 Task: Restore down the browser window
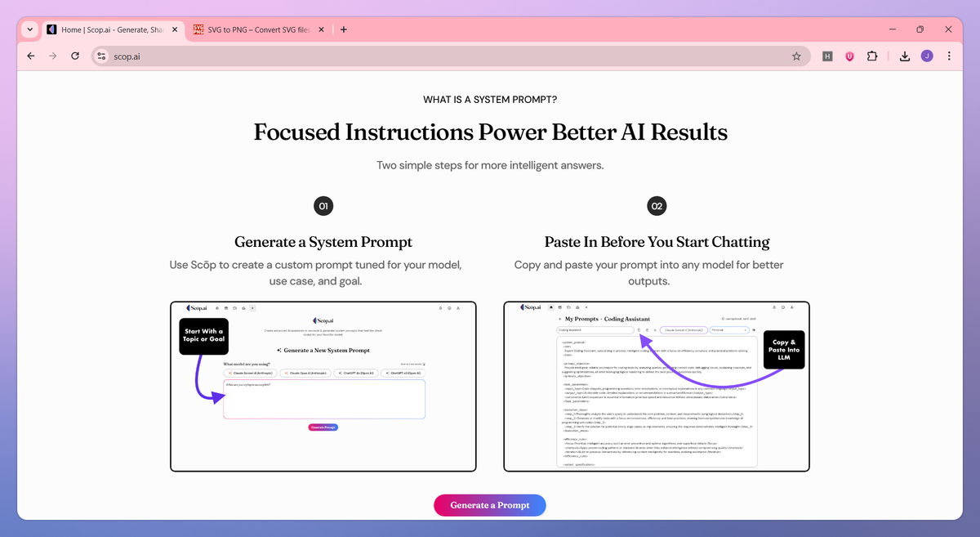[920, 29]
